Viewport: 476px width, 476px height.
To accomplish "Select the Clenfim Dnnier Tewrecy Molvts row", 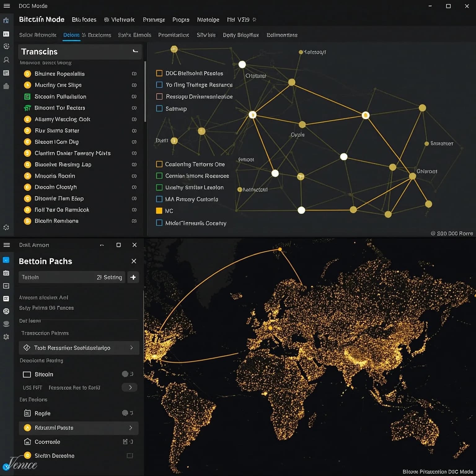I will point(80,153).
